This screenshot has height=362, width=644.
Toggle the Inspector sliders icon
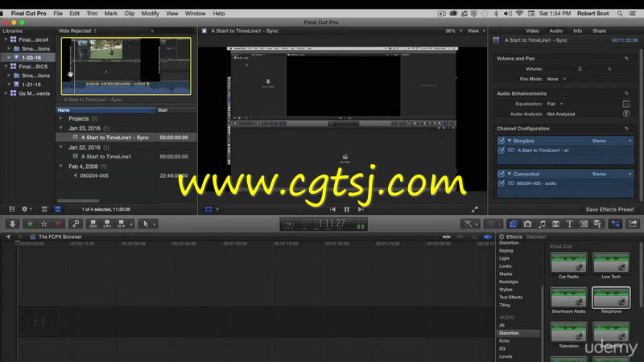615,224
